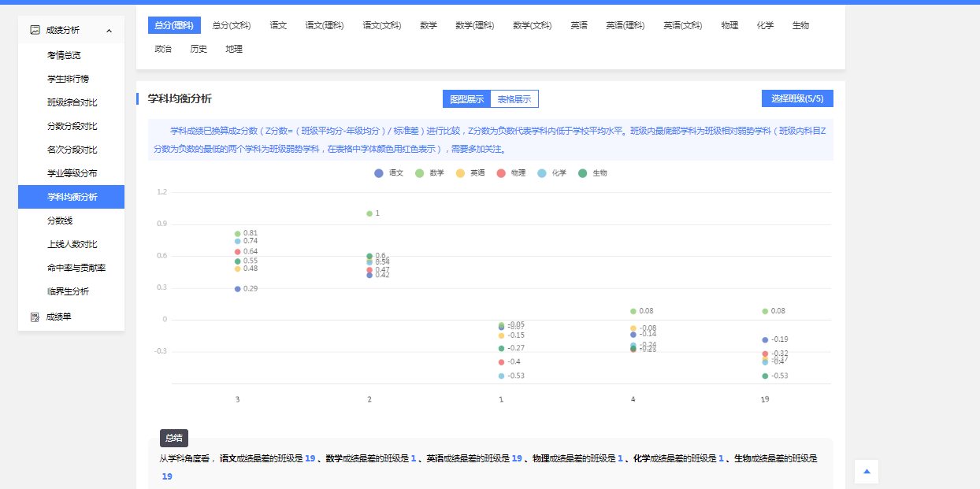Open the 选择班级(5/5) class selector
Image resolution: width=980 pixels, height=489 pixels.
point(797,98)
